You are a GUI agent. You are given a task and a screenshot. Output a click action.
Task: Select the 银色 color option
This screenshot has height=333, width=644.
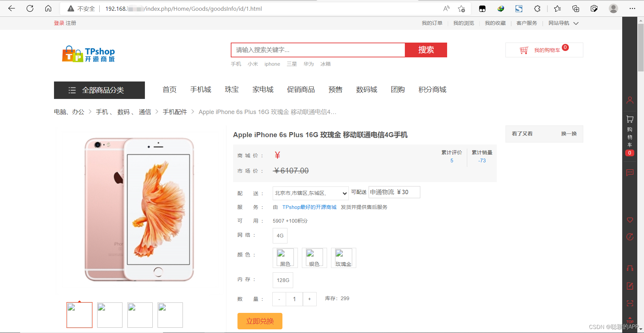pos(314,258)
